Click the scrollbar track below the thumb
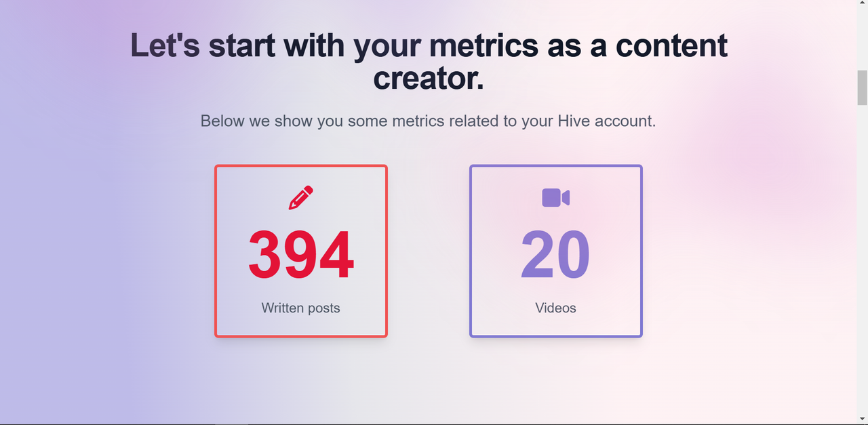The image size is (868, 425). pyautogui.click(x=862, y=258)
